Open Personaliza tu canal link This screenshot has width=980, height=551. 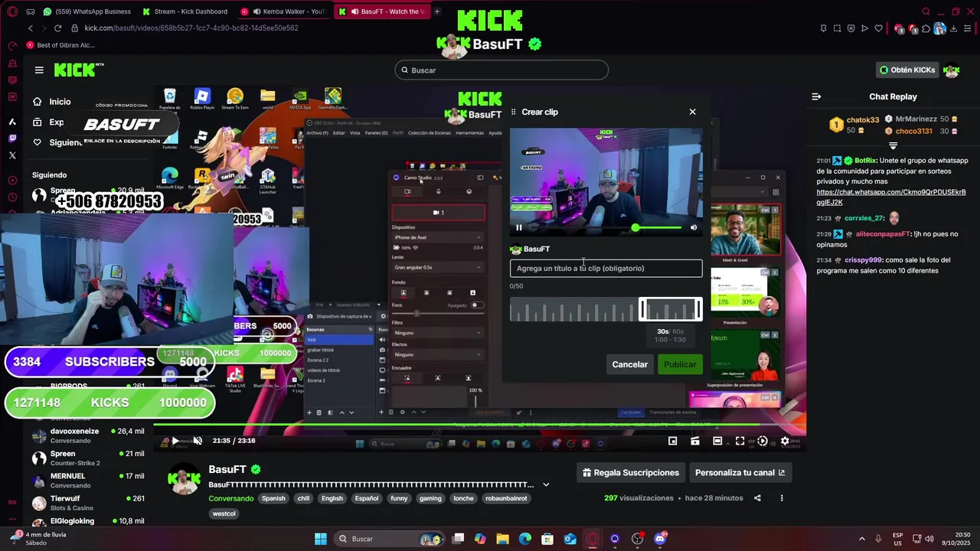tap(740, 472)
